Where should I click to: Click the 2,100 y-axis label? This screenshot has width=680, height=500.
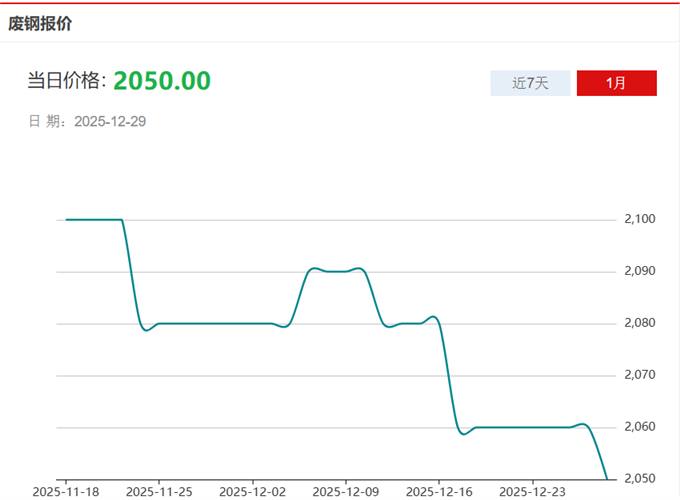point(639,219)
